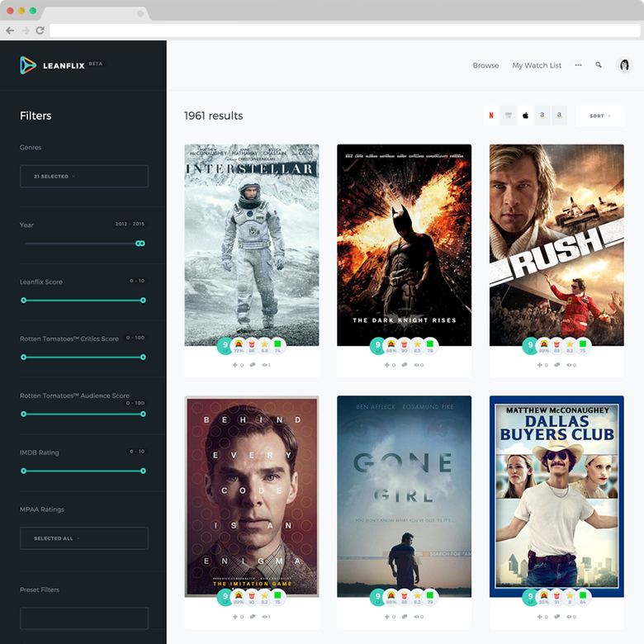
Task: Go to Browse in top navigation
Action: click(485, 65)
